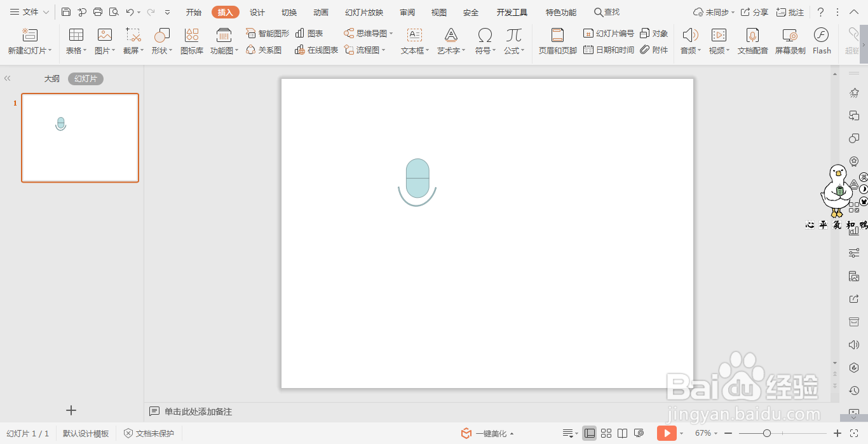Viewport: 868px width, 444px height.
Task: Click the Save icon in quick access toolbar
Action: pyautogui.click(x=66, y=12)
